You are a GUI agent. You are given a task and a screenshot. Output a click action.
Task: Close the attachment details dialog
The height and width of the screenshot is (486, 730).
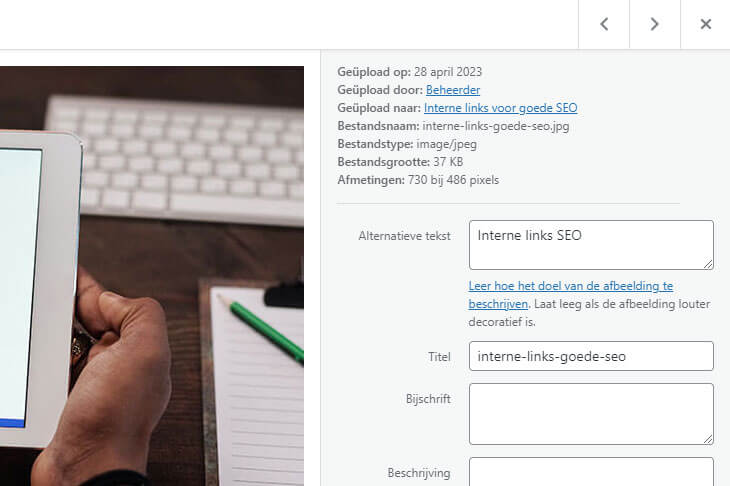[x=705, y=24]
